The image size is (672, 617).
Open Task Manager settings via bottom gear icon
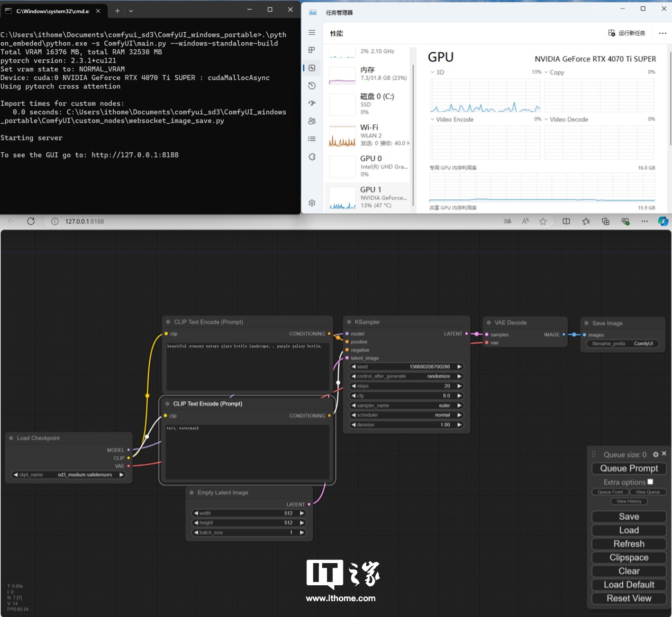(x=312, y=202)
